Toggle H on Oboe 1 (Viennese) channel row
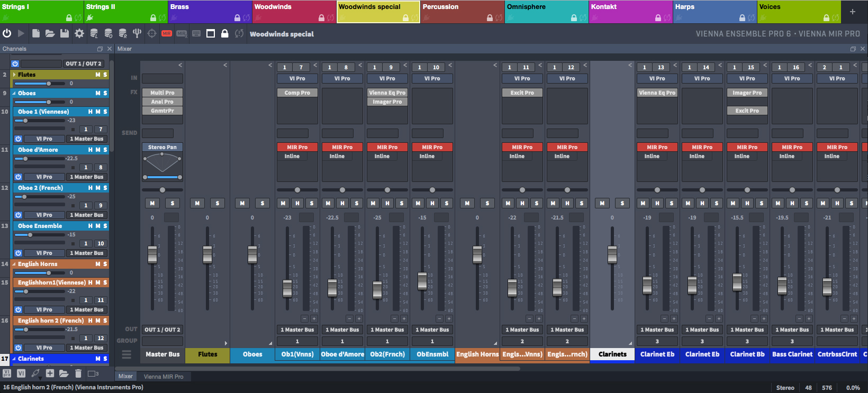868x393 pixels. click(91, 112)
